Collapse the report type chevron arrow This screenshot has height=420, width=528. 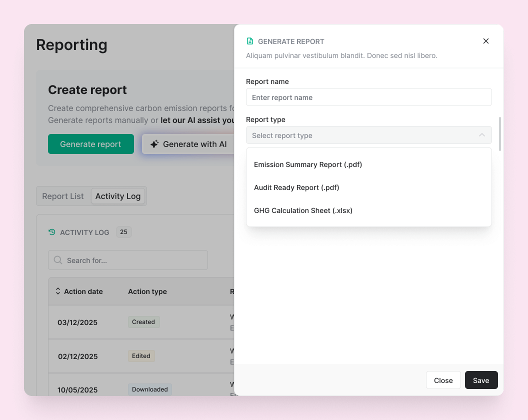(x=482, y=135)
